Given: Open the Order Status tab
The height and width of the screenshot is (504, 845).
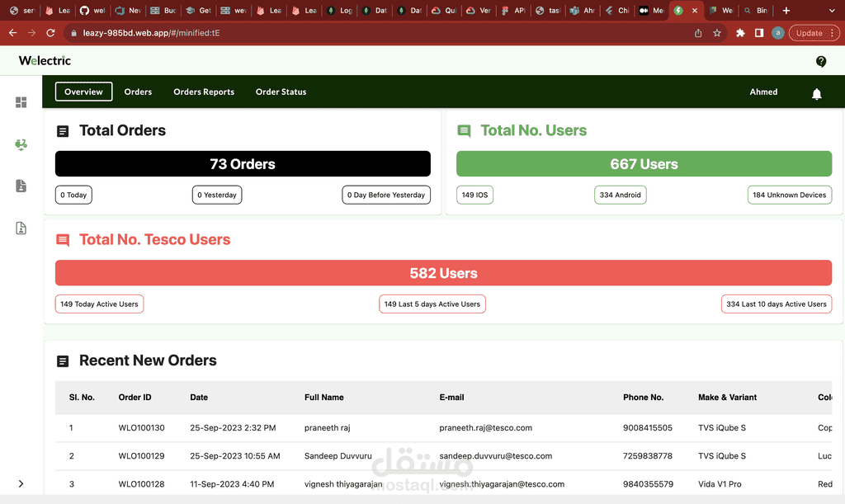Looking at the screenshot, I should click(x=281, y=92).
